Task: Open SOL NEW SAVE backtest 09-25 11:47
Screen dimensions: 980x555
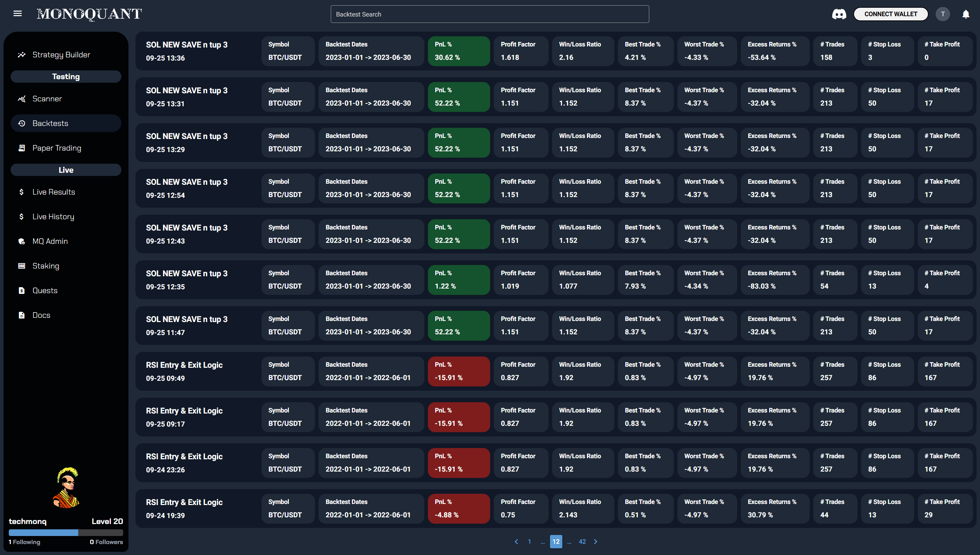Action: point(556,326)
